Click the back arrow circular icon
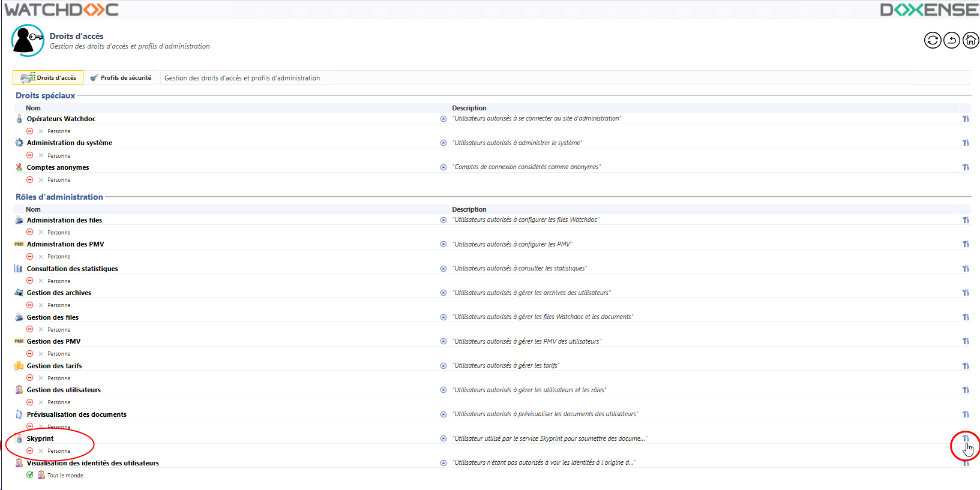This screenshot has width=980, height=490. click(x=951, y=40)
